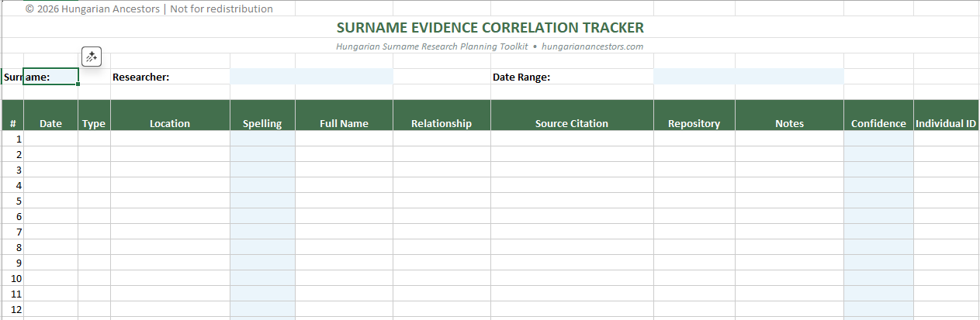Click the Surname Evidence Correlation Tracker title

click(490, 28)
